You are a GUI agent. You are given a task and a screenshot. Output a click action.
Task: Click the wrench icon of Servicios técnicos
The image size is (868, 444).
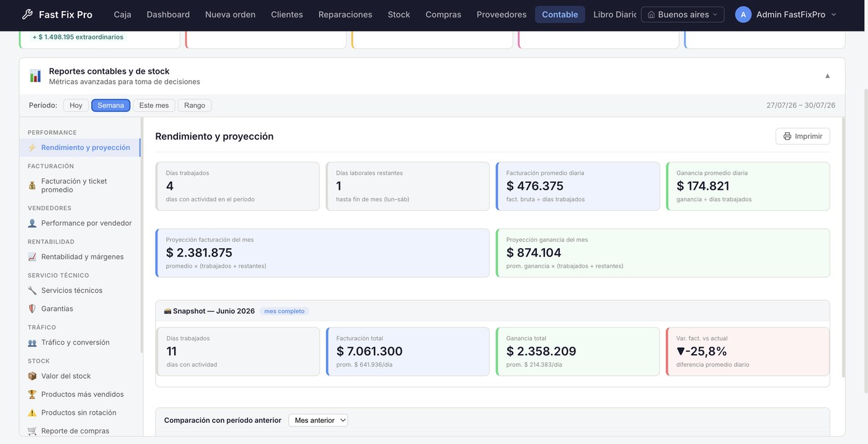pyautogui.click(x=32, y=290)
